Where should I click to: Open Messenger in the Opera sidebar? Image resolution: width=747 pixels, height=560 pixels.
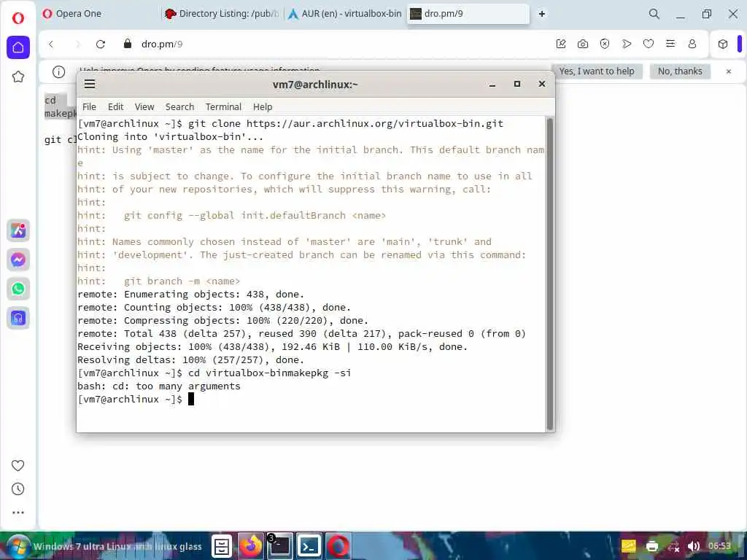(x=18, y=260)
